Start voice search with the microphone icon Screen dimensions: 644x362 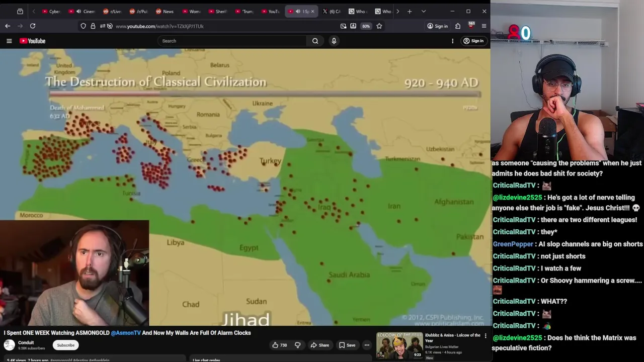(334, 41)
